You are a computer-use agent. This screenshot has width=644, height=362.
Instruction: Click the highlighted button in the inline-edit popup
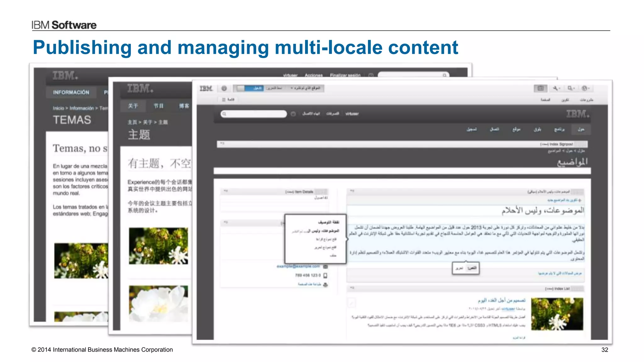(472, 268)
